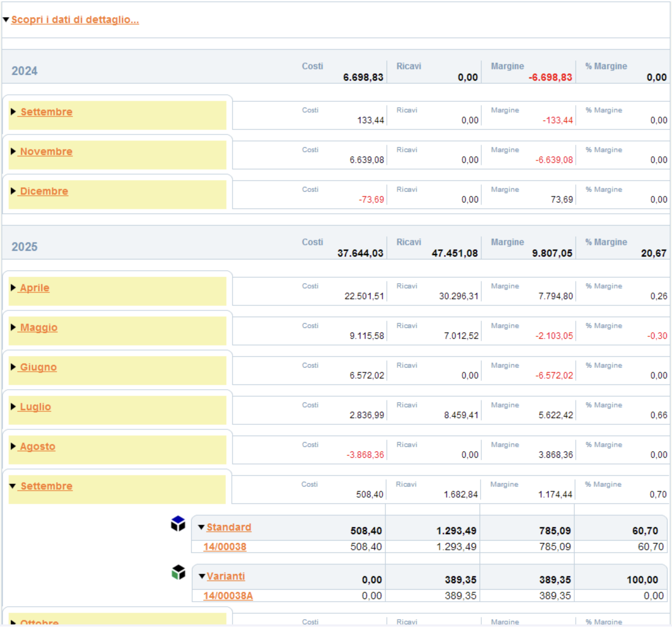Expand the Aprile month arrow

click(13, 288)
